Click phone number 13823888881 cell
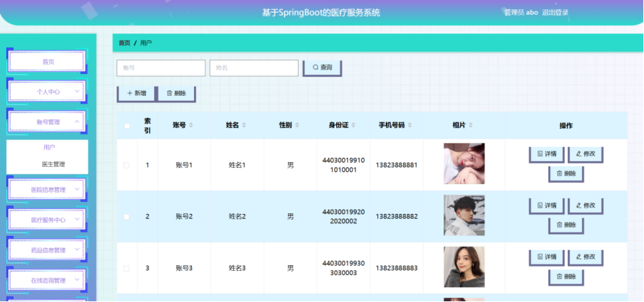 [397, 165]
